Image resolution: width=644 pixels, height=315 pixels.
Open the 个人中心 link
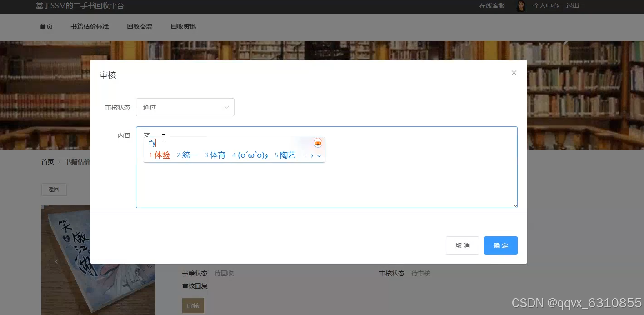(x=546, y=6)
